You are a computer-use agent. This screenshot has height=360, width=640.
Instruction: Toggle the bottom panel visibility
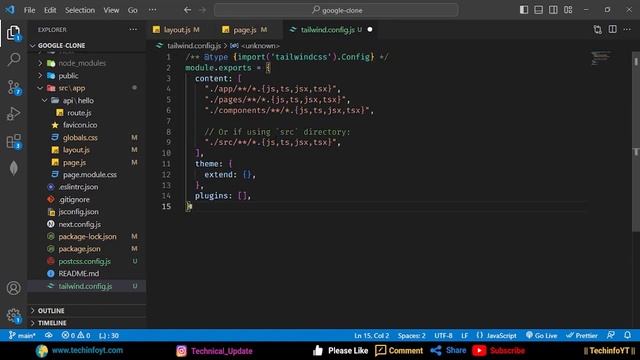[539, 10]
